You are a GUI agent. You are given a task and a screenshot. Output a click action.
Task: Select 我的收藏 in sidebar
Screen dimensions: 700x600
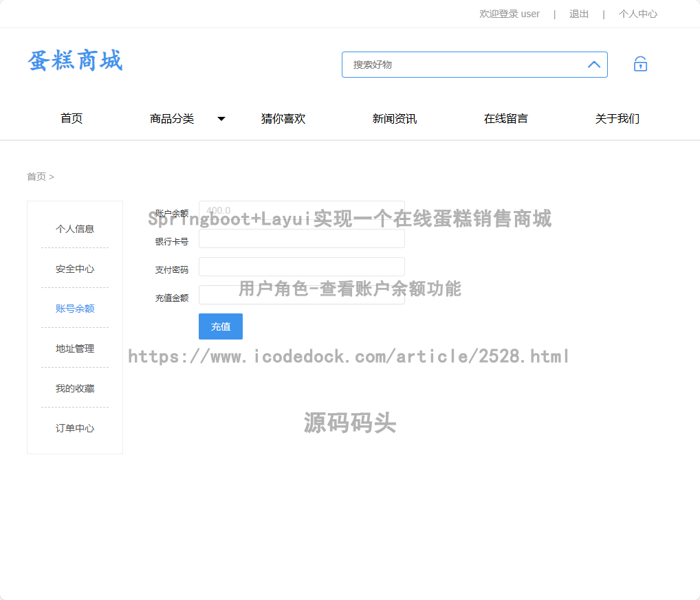75,388
